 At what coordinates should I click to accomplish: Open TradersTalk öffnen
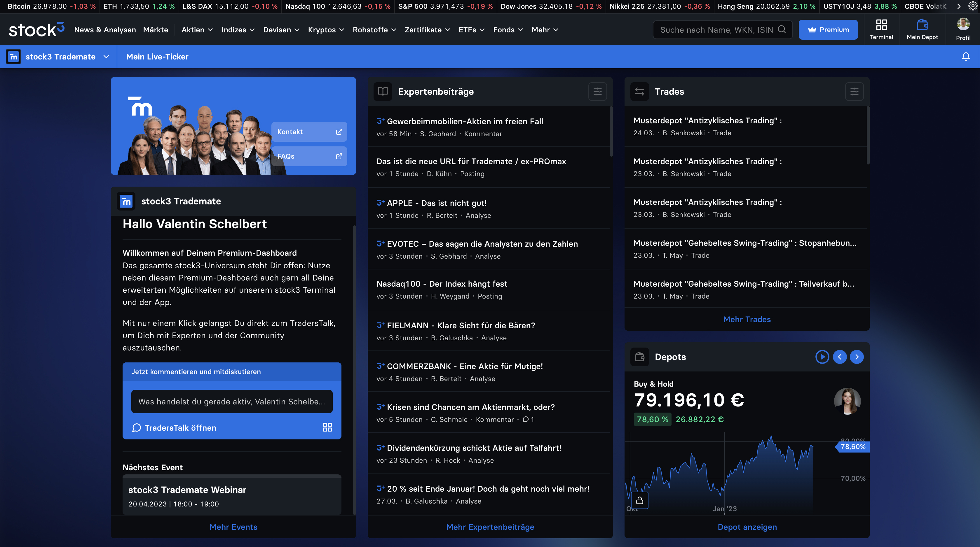[174, 428]
